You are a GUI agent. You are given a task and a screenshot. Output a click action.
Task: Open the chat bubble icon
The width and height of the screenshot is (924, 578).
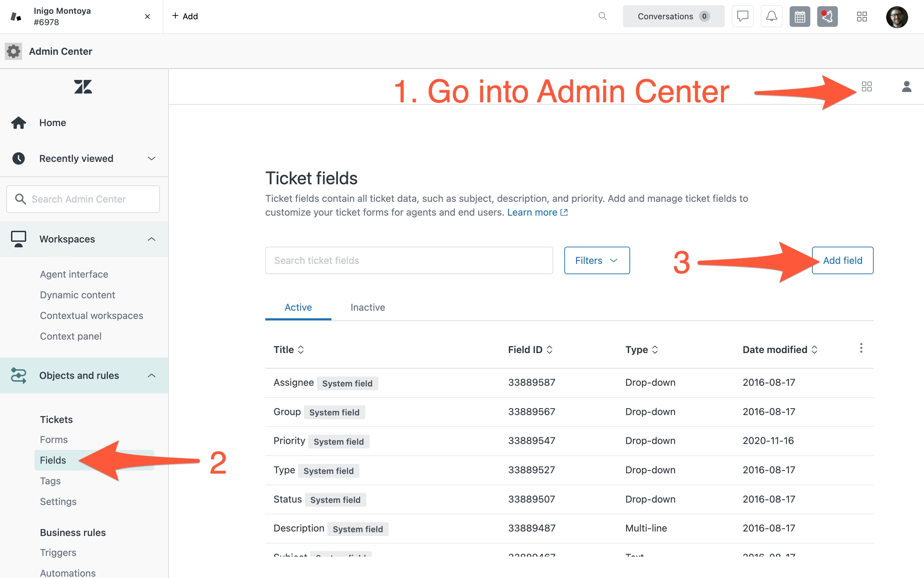click(742, 17)
